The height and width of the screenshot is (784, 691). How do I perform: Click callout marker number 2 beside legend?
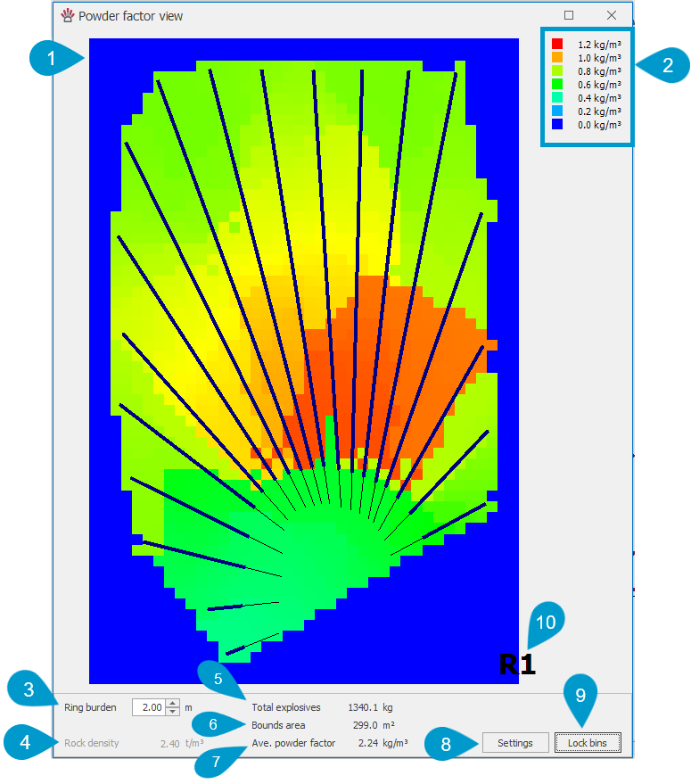click(x=665, y=64)
